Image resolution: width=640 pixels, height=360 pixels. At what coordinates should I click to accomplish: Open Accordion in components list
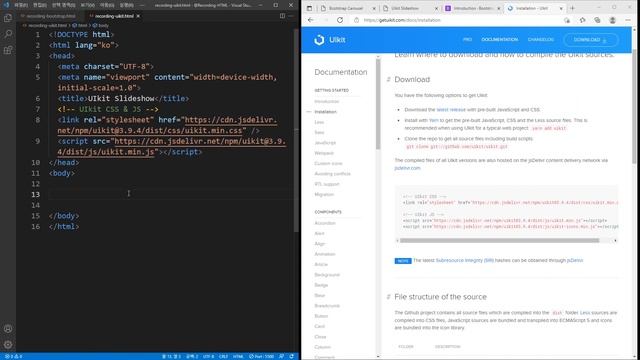[325, 223]
